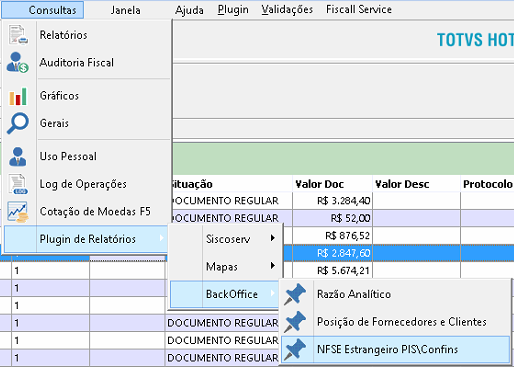514x367 pixels.
Task: Open Posição de Fornecedores e Clientes report
Action: [x=395, y=322]
